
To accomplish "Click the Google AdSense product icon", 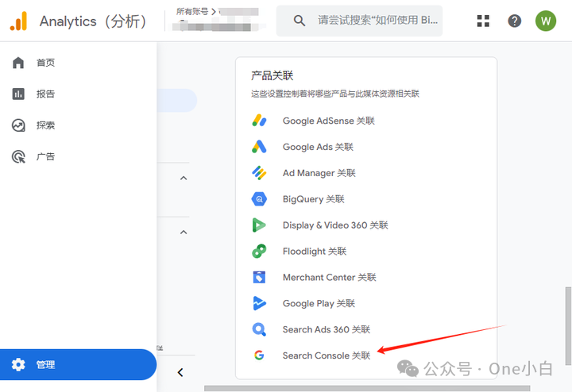I will [259, 121].
